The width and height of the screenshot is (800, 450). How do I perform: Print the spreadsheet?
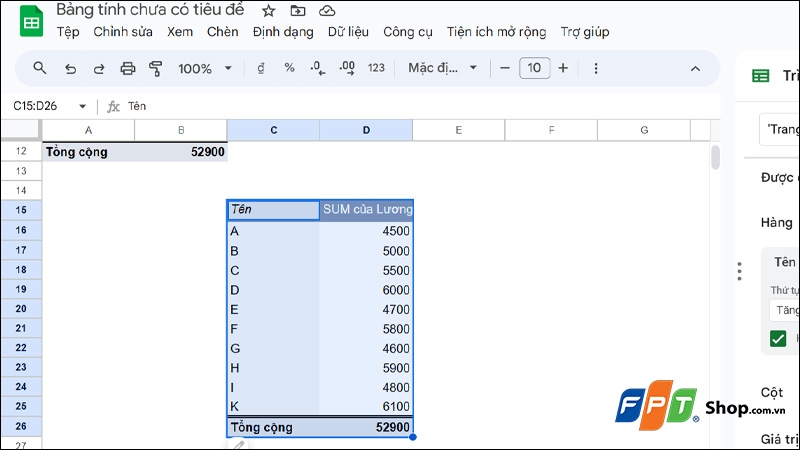tap(128, 68)
